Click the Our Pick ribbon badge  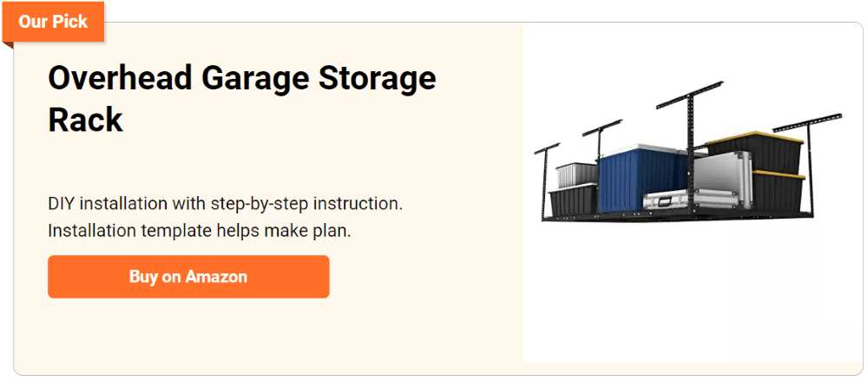coord(53,22)
